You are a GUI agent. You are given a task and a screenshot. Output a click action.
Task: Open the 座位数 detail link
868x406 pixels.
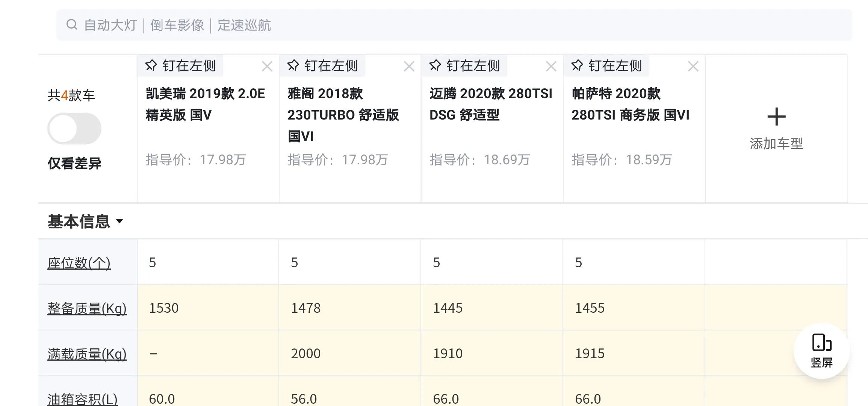point(79,264)
